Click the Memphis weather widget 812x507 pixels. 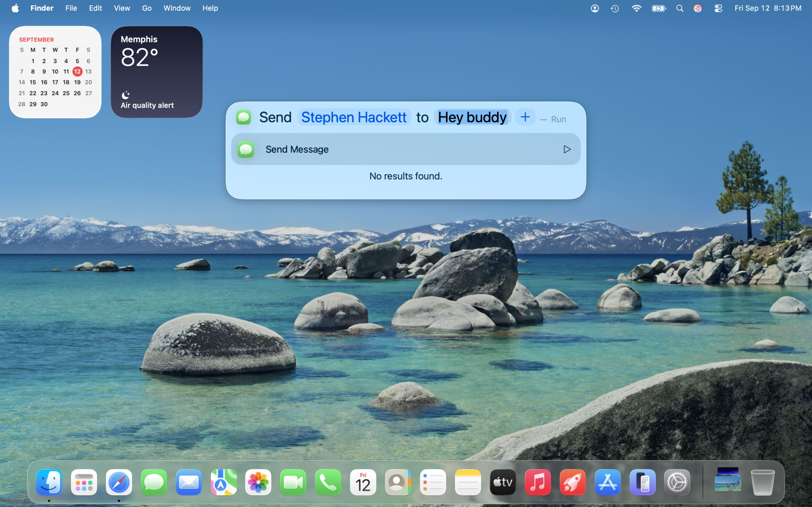157,72
